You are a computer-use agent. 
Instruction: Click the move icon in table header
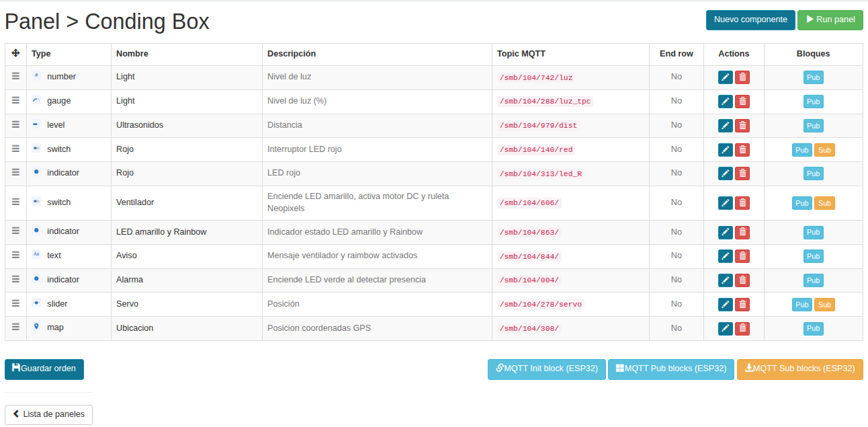15,53
